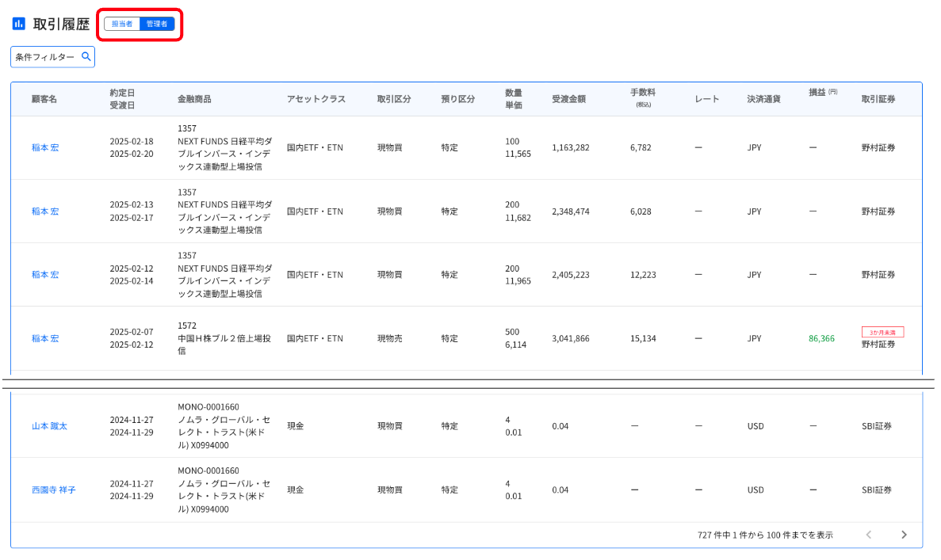Click the 金融商品 column header

[x=194, y=99]
